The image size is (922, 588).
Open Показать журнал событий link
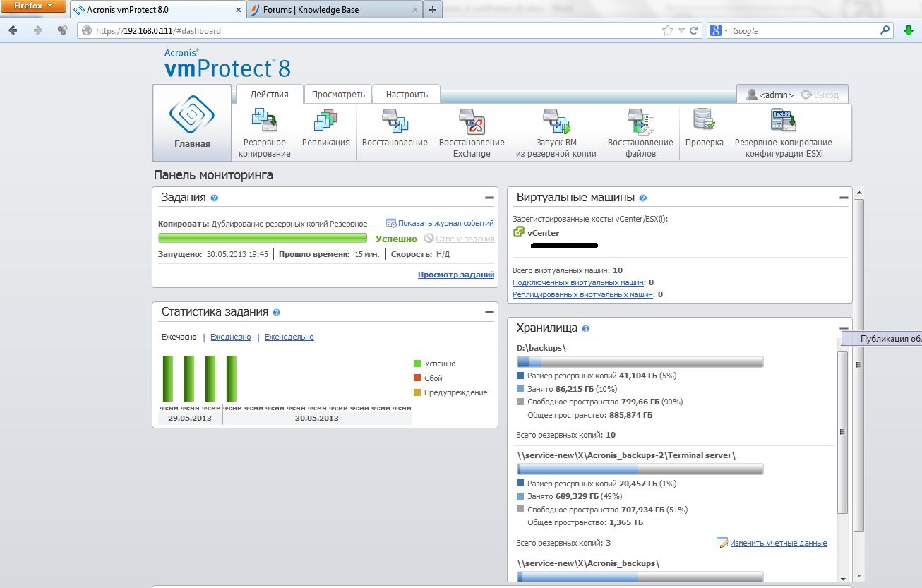pyautogui.click(x=445, y=223)
